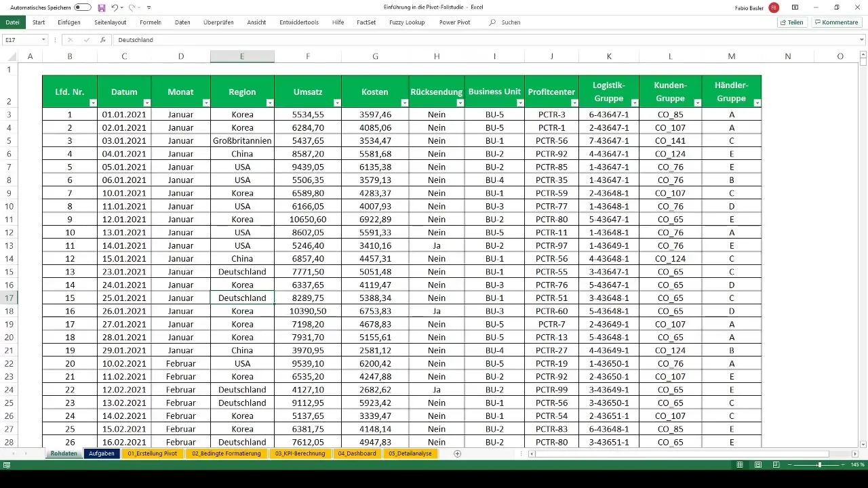Click cell with Großbritannien
This screenshot has height=488, width=868.
click(242, 140)
